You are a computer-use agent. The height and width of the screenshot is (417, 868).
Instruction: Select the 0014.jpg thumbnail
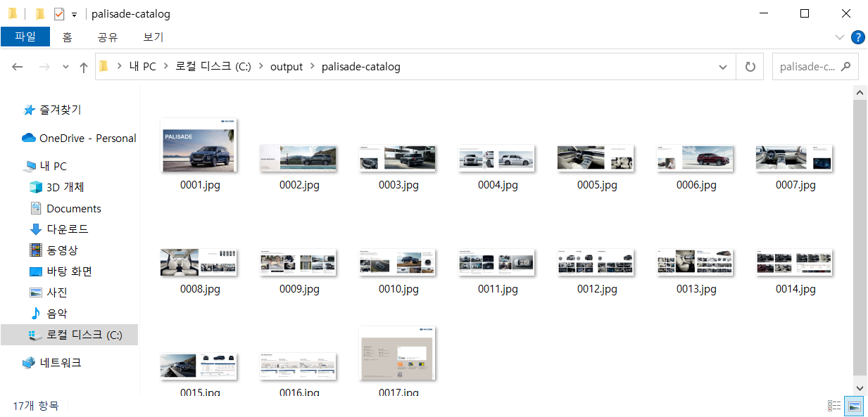pyautogui.click(x=794, y=262)
